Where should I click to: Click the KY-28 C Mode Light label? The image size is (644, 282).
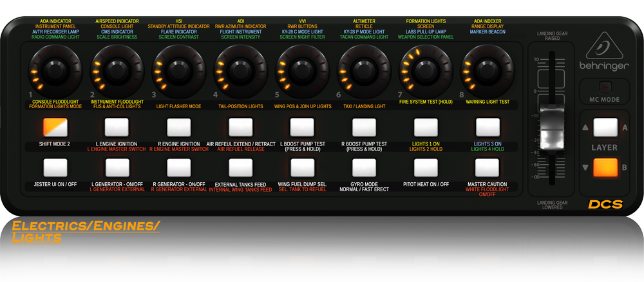(302, 32)
